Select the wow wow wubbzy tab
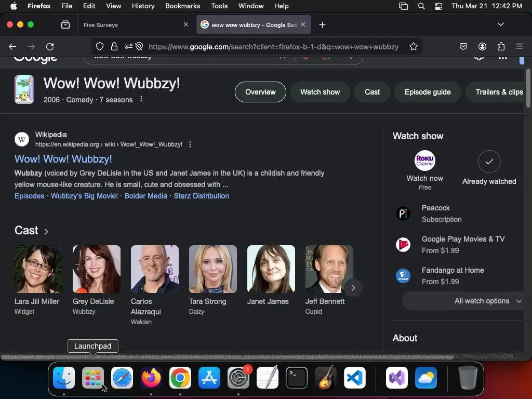 coord(254,25)
